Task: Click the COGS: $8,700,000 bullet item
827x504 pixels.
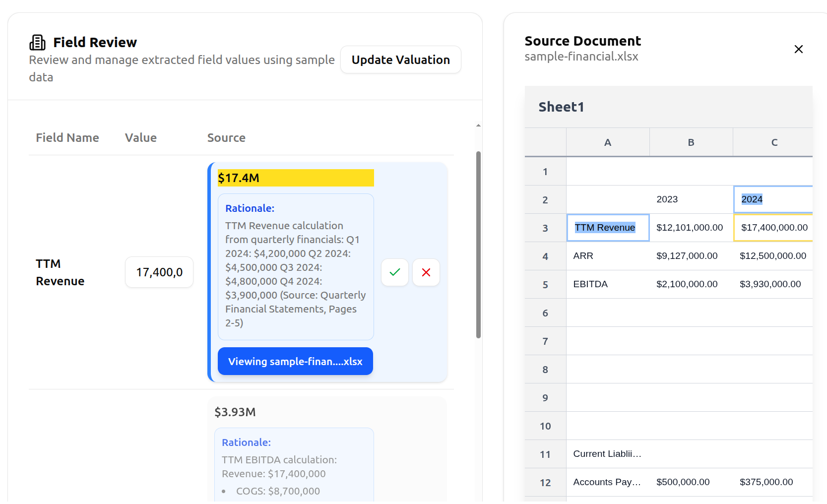Action: pyautogui.click(x=278, y=491)
